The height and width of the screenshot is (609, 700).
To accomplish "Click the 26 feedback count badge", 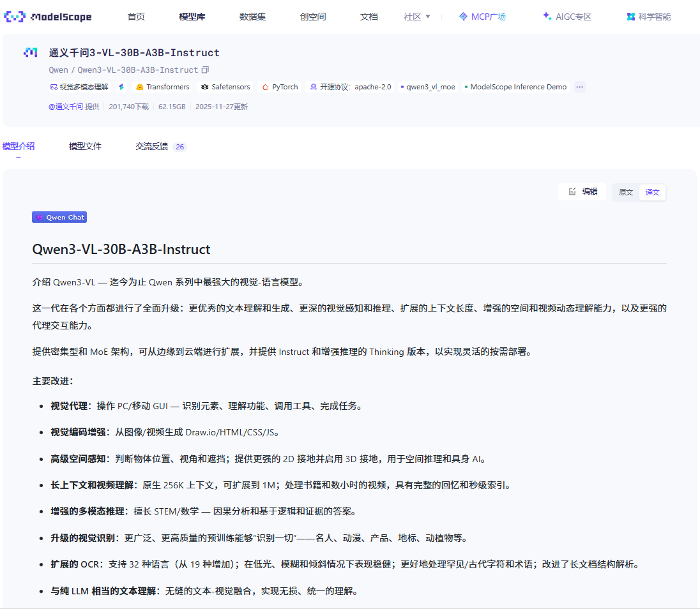I will [179, 147].
